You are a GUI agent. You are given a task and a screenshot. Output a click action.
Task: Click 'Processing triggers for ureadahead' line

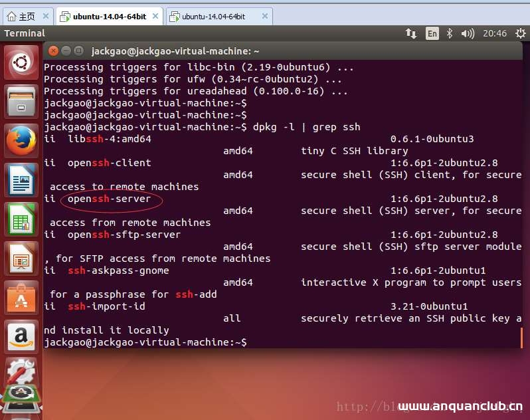click(196, 91)
